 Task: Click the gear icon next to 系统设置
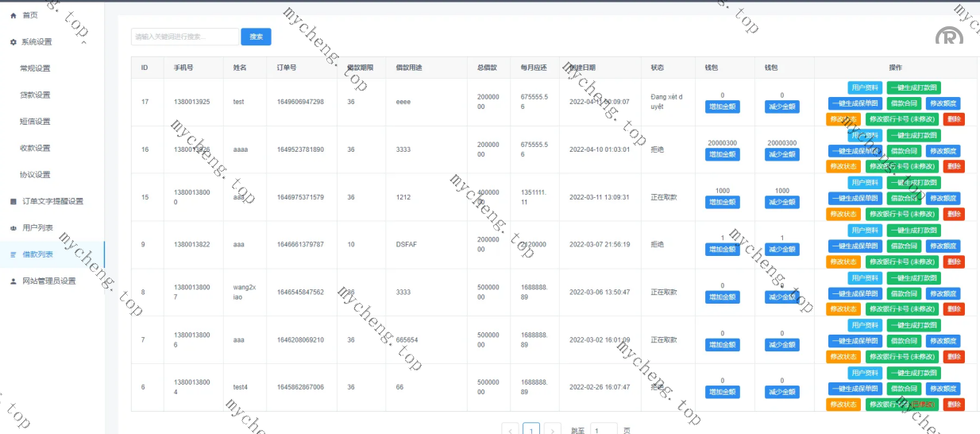[x=13, y=42]
